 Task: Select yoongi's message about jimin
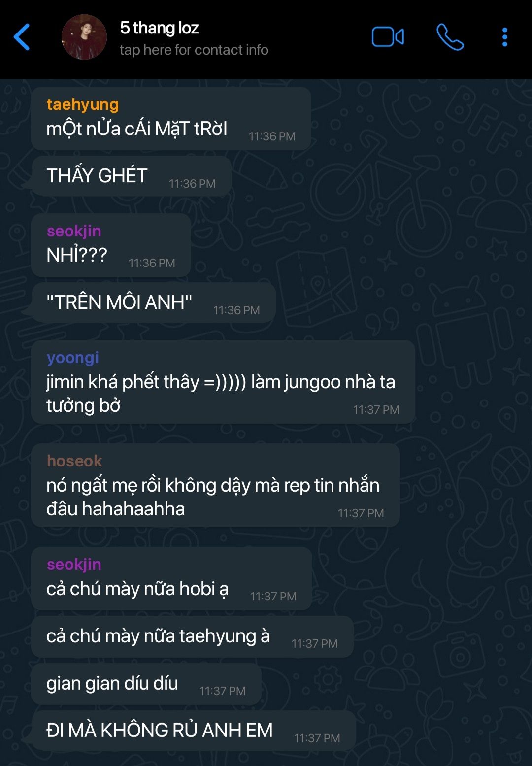223,382
